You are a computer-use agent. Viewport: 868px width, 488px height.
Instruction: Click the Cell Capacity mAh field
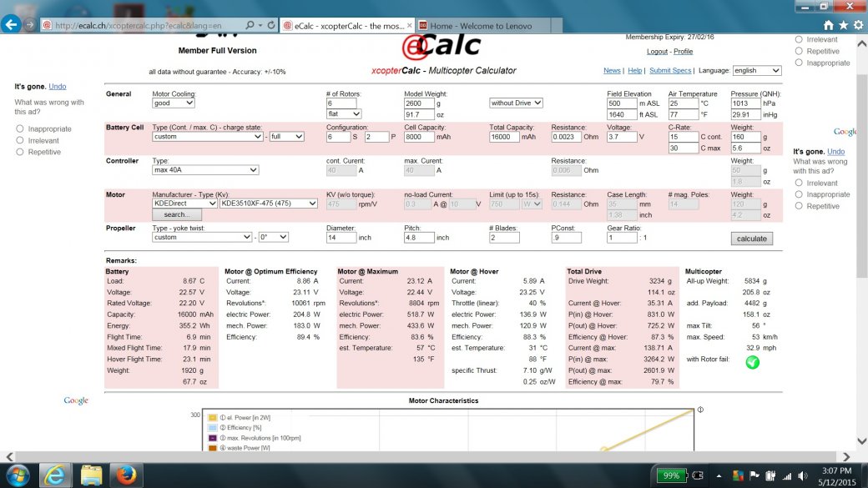(x=419, y=137)
